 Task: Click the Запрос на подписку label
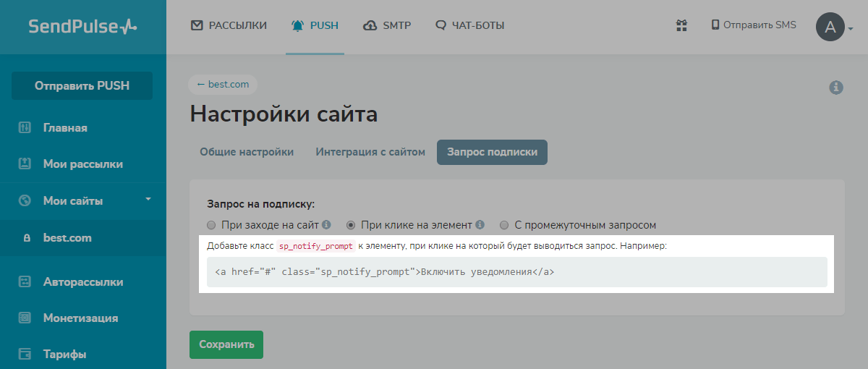tap(260, 205)
